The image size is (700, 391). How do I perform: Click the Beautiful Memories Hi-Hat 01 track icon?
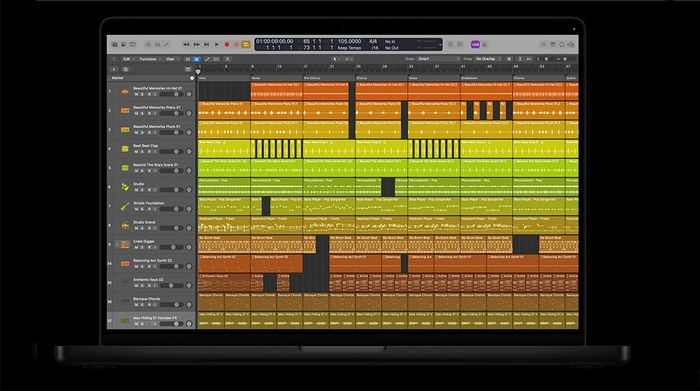click(x=125, y=92)
